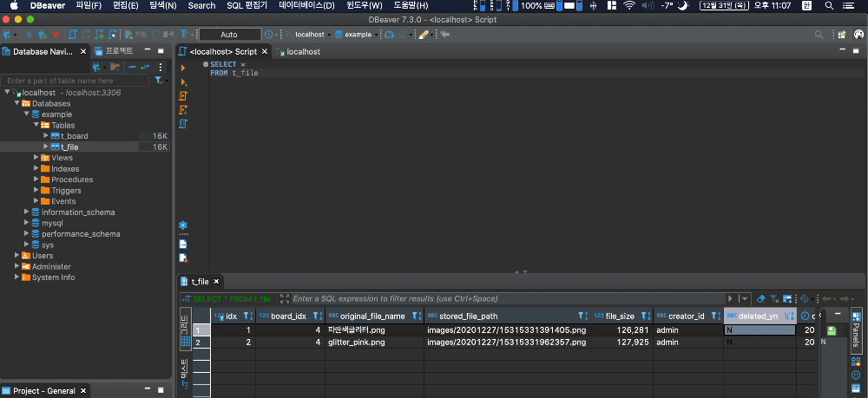Click the remove filters eraser icon
This screenshot has width=868, height=398.
tap(760, 298)
